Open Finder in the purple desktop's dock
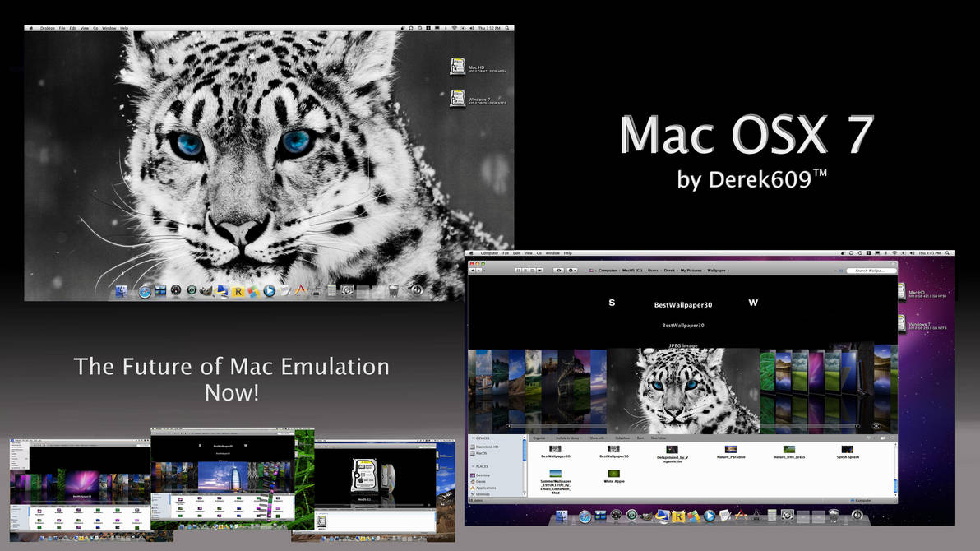The height and width of the screenshot is (551, 980). pos(562,516)
